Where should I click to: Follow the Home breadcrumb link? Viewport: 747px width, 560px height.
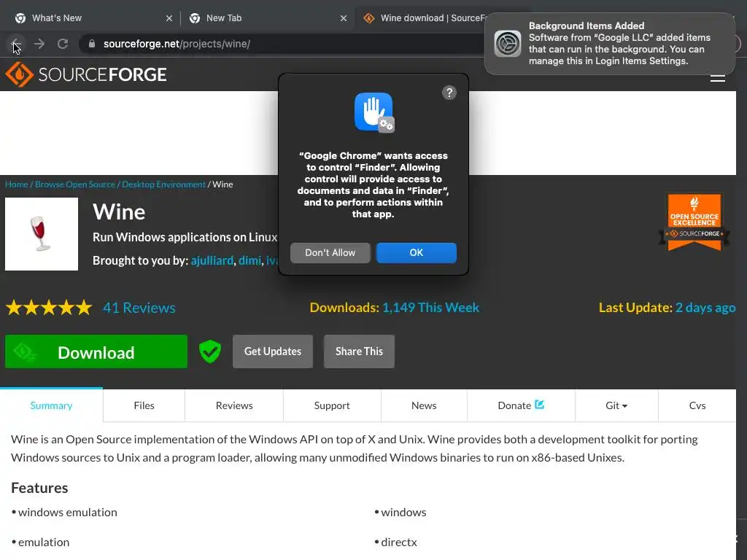(x=16, y=184)
